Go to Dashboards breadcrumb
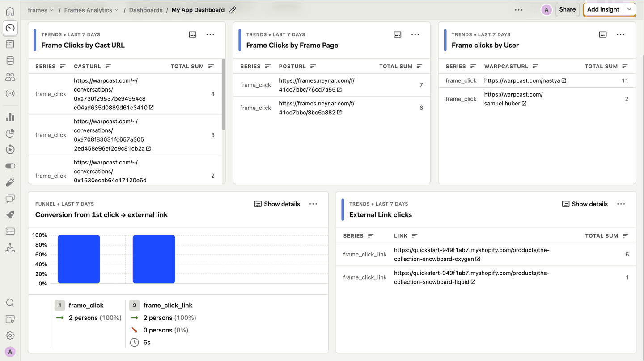 pos(146,10)
